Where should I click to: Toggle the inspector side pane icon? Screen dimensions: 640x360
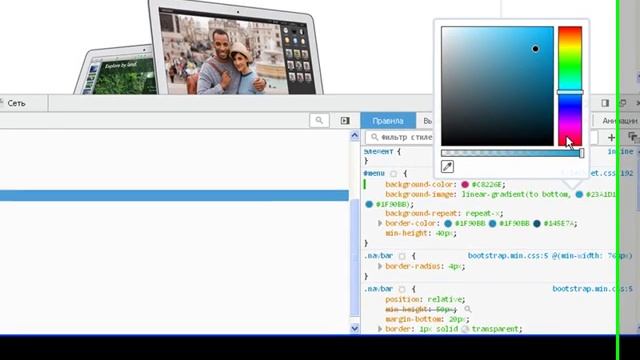[345, 120]
